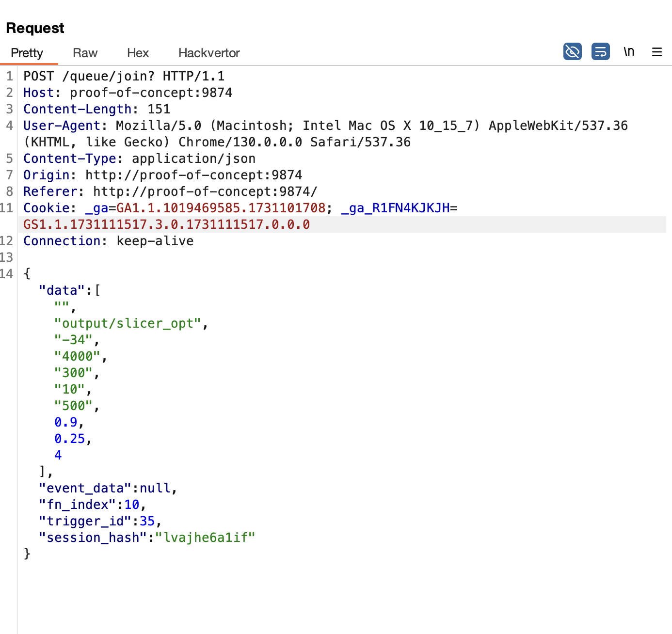Image resolution: width=672 pixels, height=634 pixels.
Task: Click the "4000" string value
Action: [x=78, y=356]
